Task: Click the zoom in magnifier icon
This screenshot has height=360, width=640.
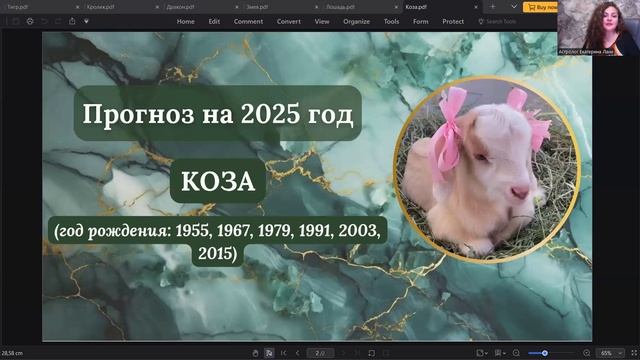Action: coord(587,353)
